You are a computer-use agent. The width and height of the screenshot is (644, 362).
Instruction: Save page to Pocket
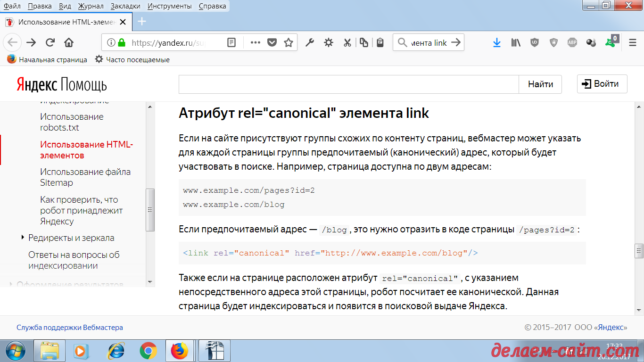[x=272, y=42]
